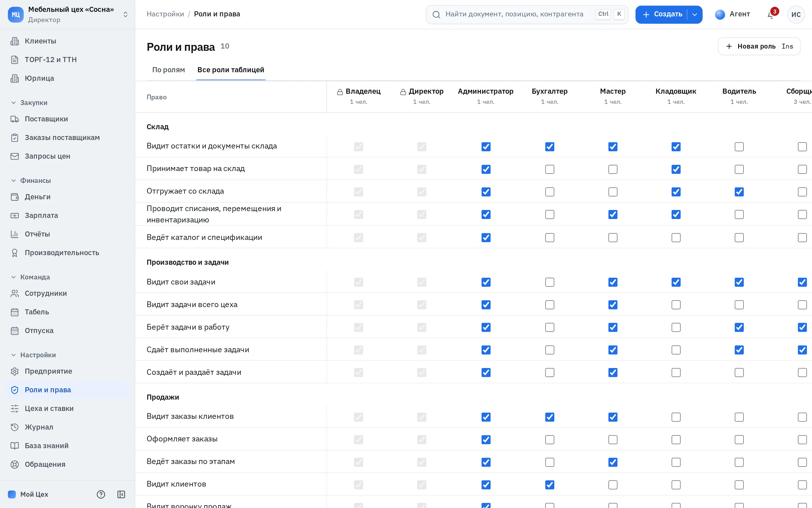Open Поставщики in sidebar menu
Screen dimensions: 812x508
point(67,119)
